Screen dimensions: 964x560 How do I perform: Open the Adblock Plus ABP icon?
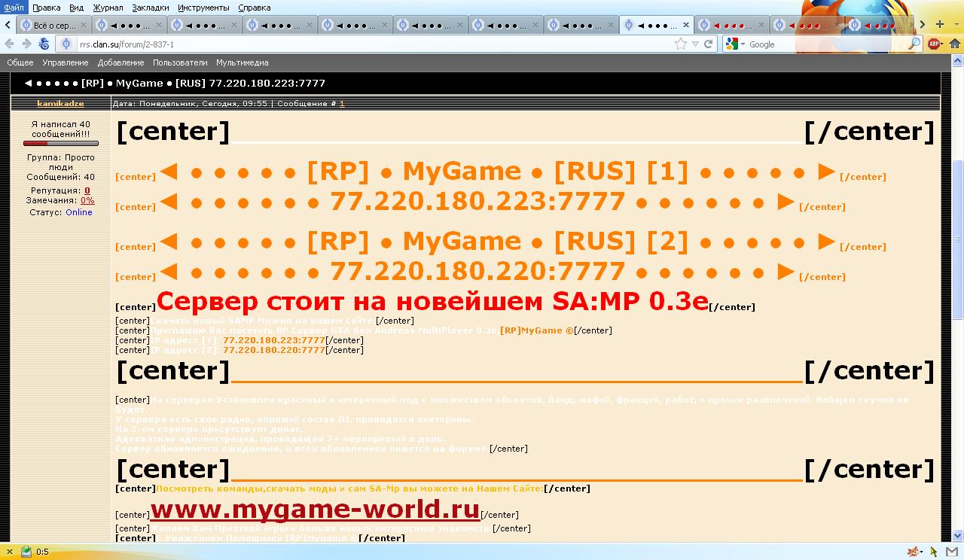(934, 44)
